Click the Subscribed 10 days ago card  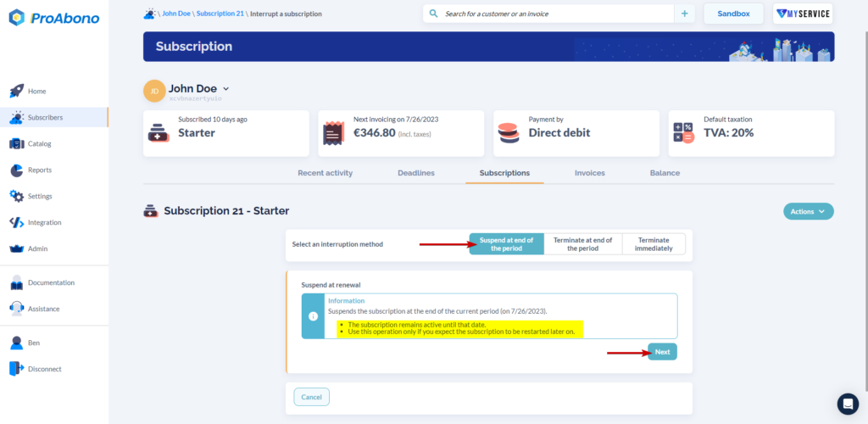click(225, 133)
